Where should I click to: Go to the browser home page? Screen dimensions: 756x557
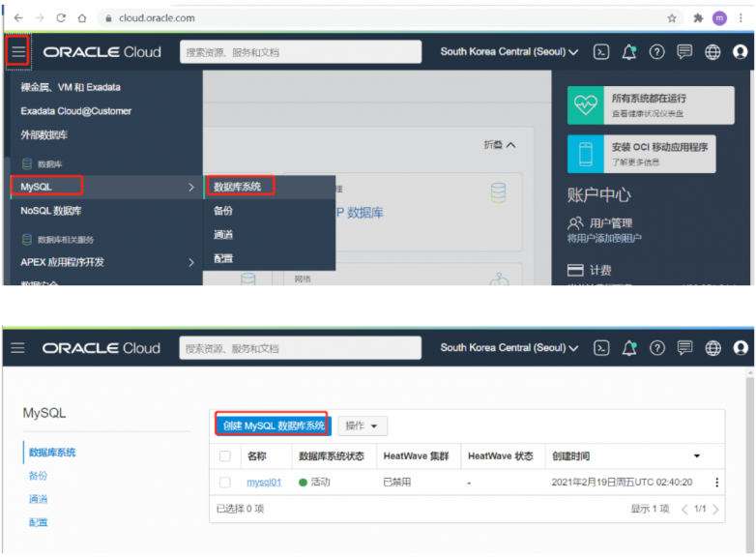(82, 17)
